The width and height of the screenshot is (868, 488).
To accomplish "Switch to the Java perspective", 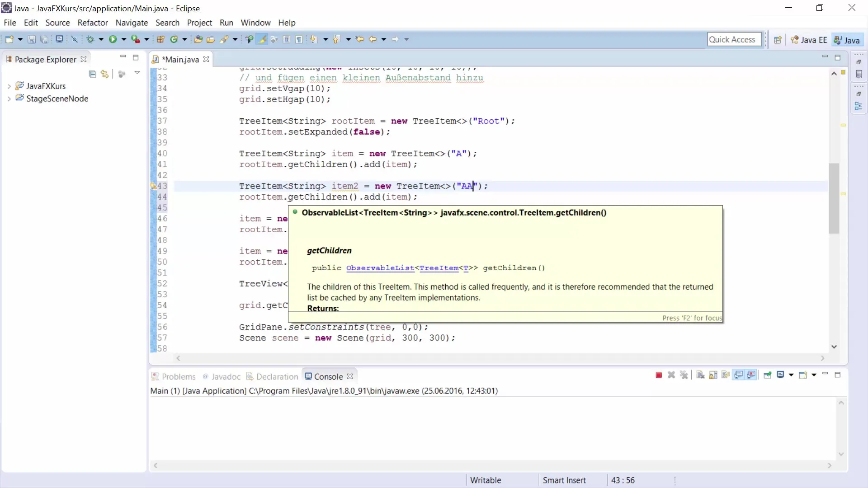I will [x=847, y=40].
